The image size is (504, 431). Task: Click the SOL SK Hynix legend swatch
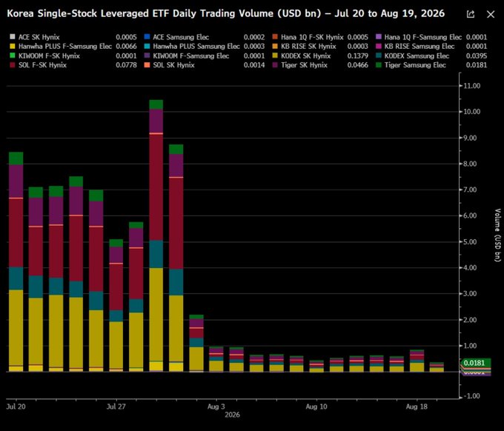click(147, 65)
